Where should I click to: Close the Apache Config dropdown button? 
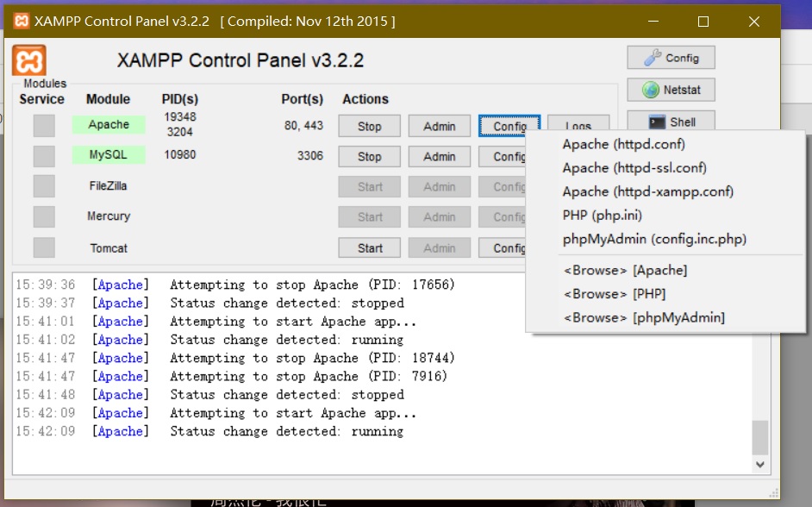509,126
